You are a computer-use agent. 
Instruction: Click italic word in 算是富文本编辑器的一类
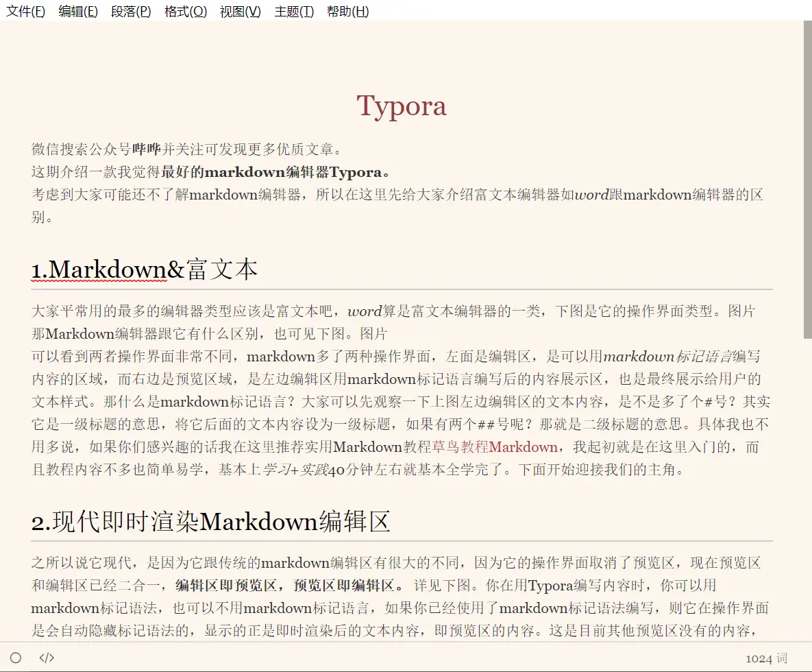point(365,311)
